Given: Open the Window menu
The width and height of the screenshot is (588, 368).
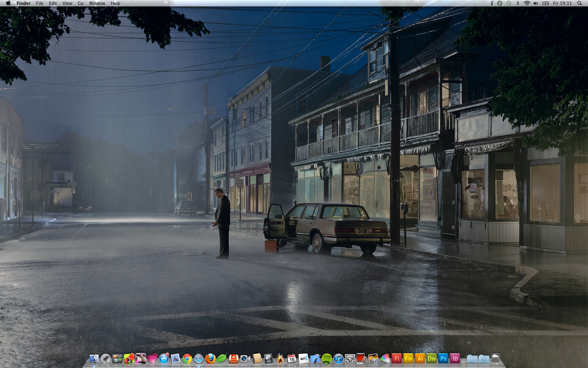Looking at the screenshot, I should 97,3.
